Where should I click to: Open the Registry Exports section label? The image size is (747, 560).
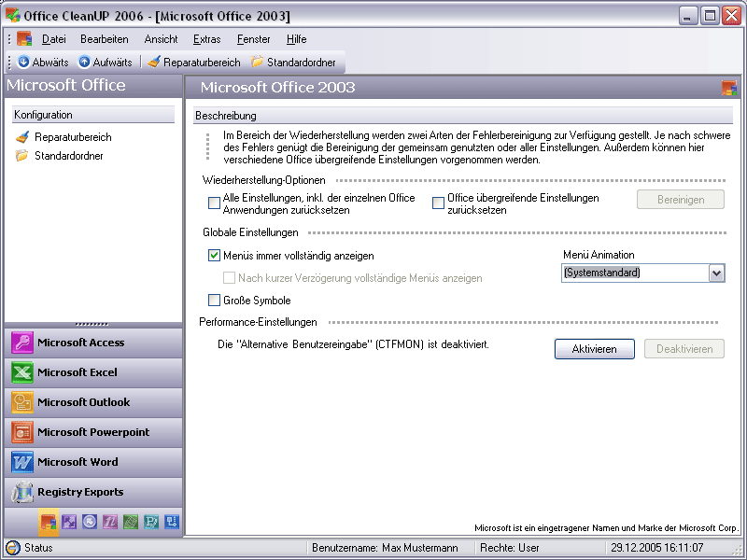coord(80,492)
